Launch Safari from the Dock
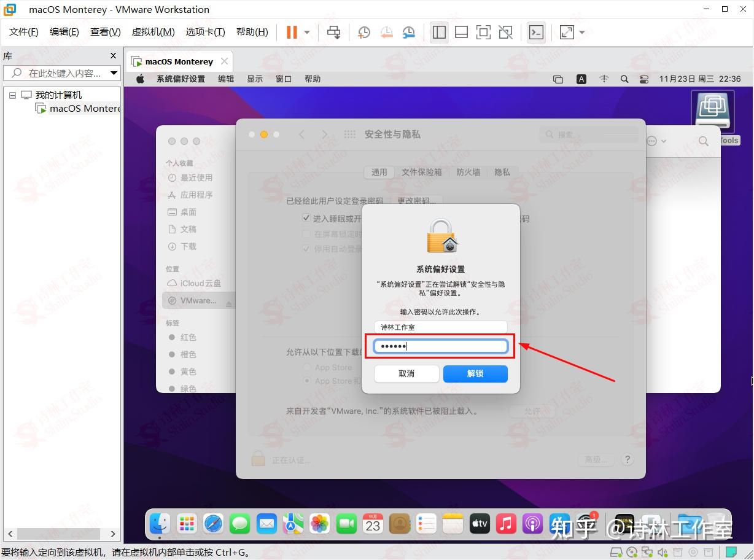Viewport: 754px width, 560px height. 213,524
